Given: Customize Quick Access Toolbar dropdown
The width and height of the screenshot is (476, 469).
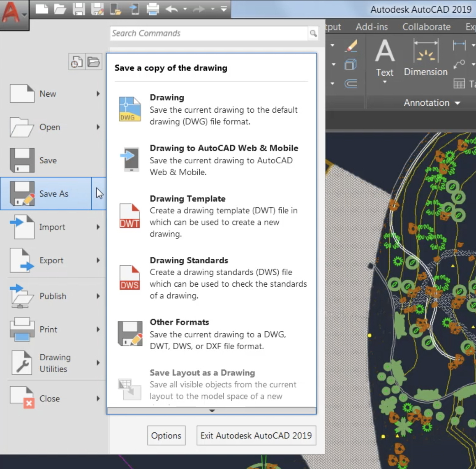Looking at the screenshot, I should [x=224, y=9].
